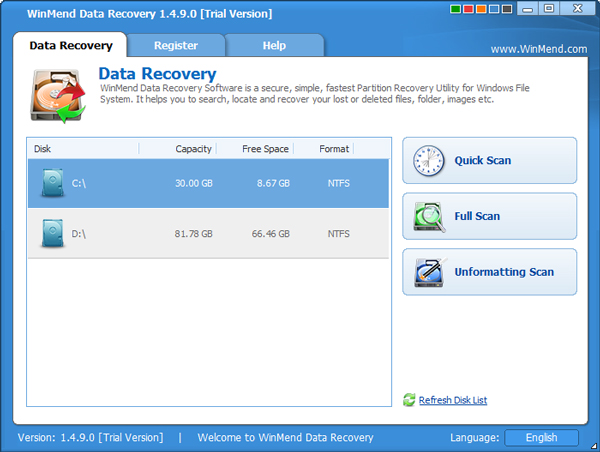
Task: Select the C:\ disk label
Action: tap(78, 183)
